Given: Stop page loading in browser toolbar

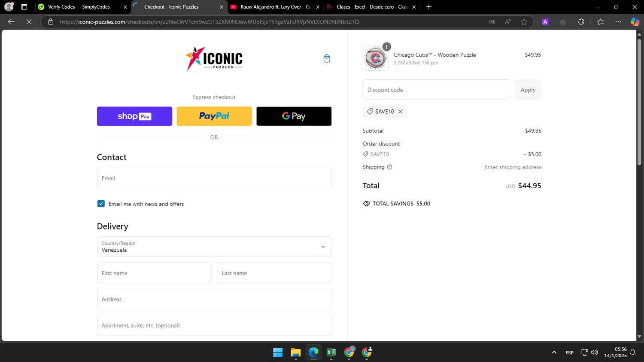Looking at the screenshot, I should click(x=29, y=22).
